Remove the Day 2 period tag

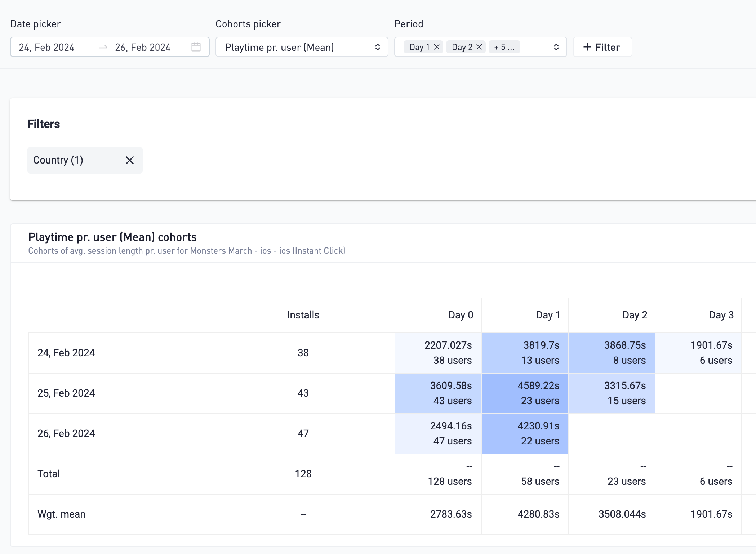coord(479,47)
